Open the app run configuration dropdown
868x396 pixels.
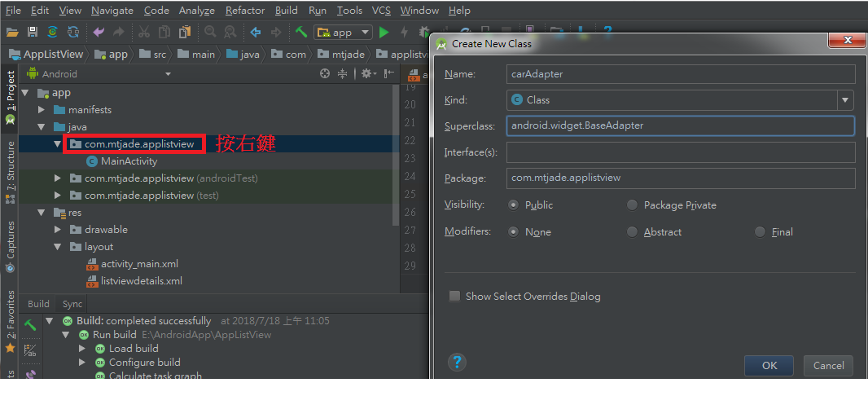tap(365, 32)
